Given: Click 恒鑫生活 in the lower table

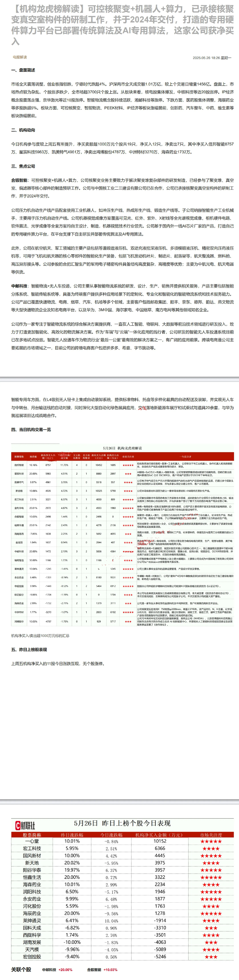Looking at the screenshot, I should [x=32, y=877].
